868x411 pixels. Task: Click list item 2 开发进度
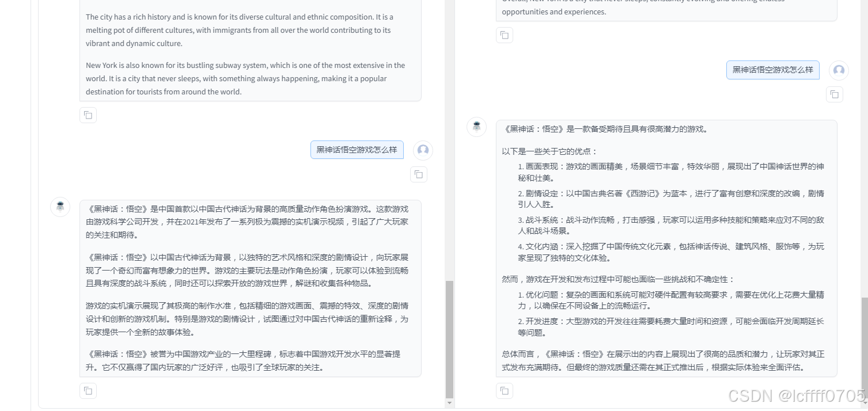671,327
